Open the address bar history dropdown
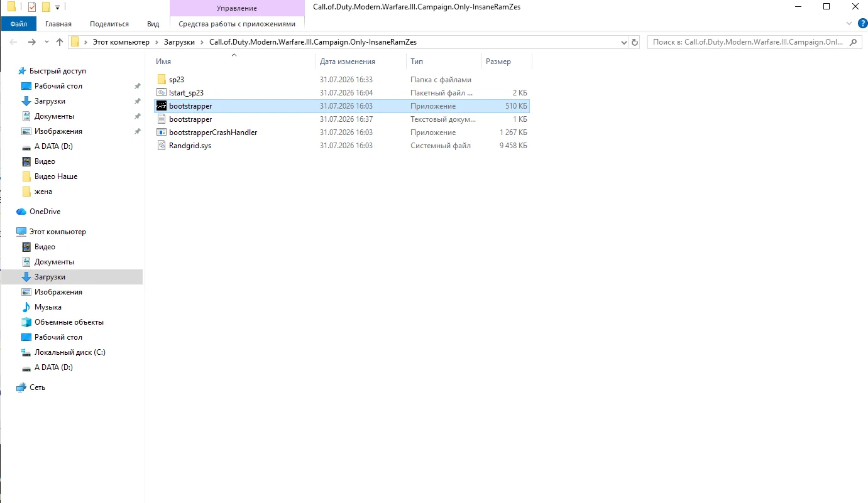Screen dimensions: 868x503 tap(624, 42)
